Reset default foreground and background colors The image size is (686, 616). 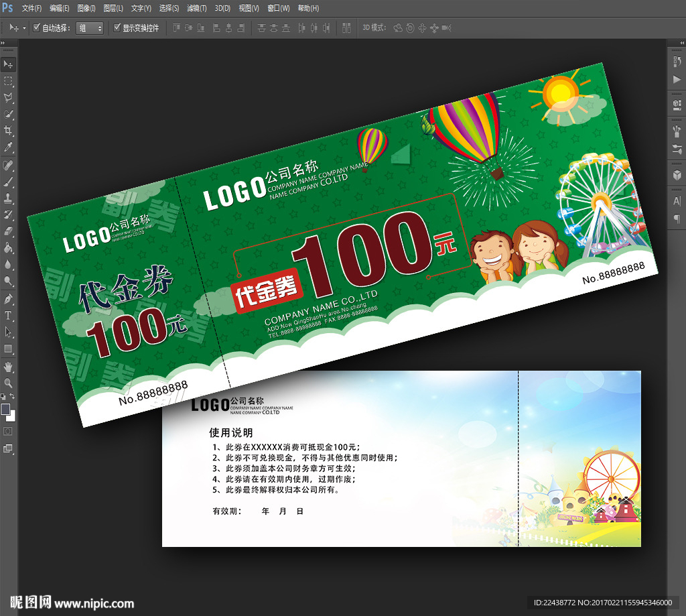coord(3,397)
